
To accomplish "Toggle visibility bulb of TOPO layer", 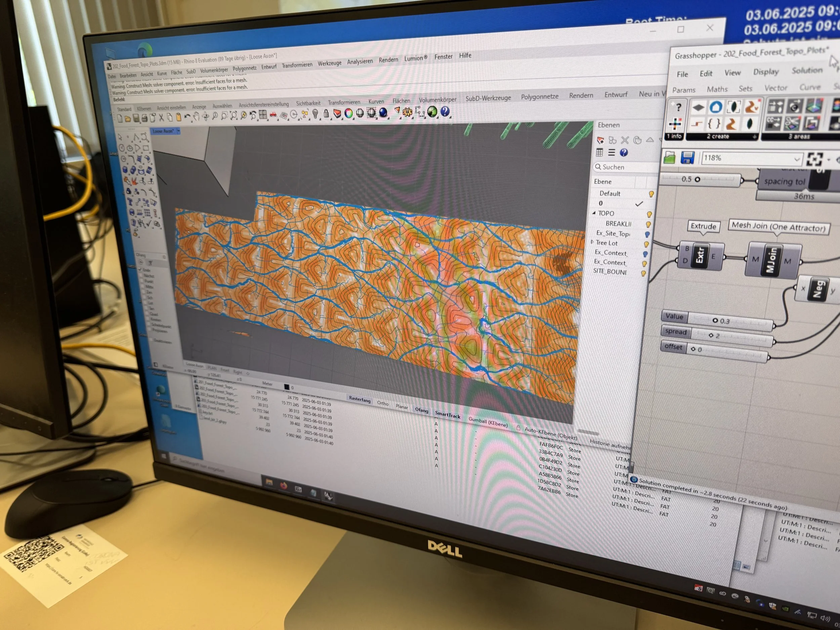I will tap(649, 215).
